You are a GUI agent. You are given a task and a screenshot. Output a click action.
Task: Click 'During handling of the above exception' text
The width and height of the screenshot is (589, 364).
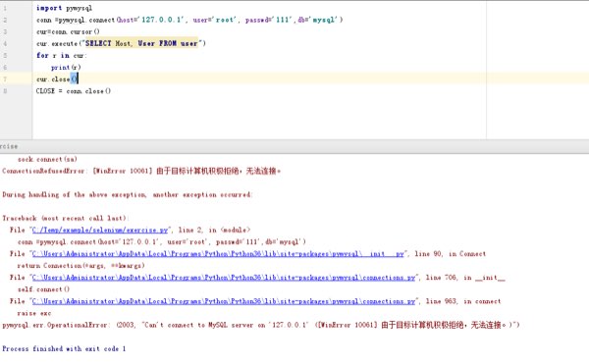(x=128, y=195)
